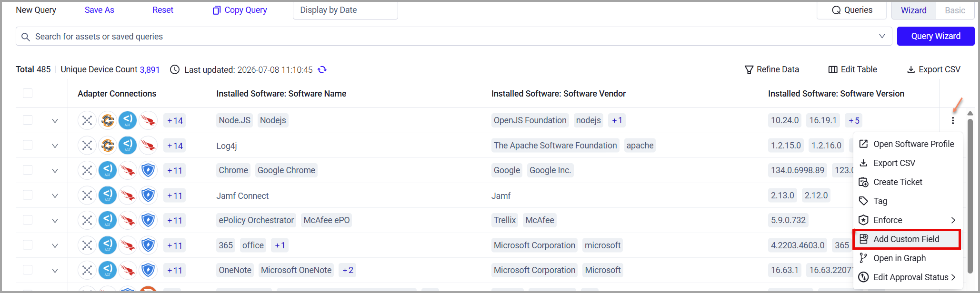Click the +5 versions badge in the Node.JS row
Screen dimensions: 980x293
coord(854,120)
